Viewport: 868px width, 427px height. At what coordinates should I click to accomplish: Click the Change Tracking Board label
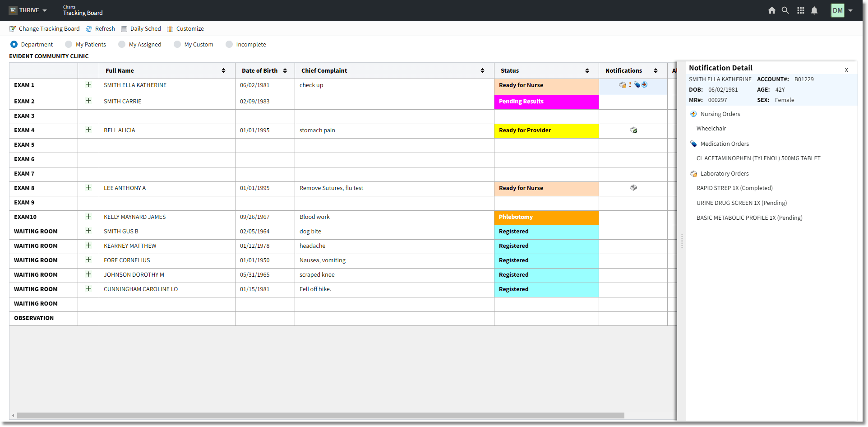49,29
